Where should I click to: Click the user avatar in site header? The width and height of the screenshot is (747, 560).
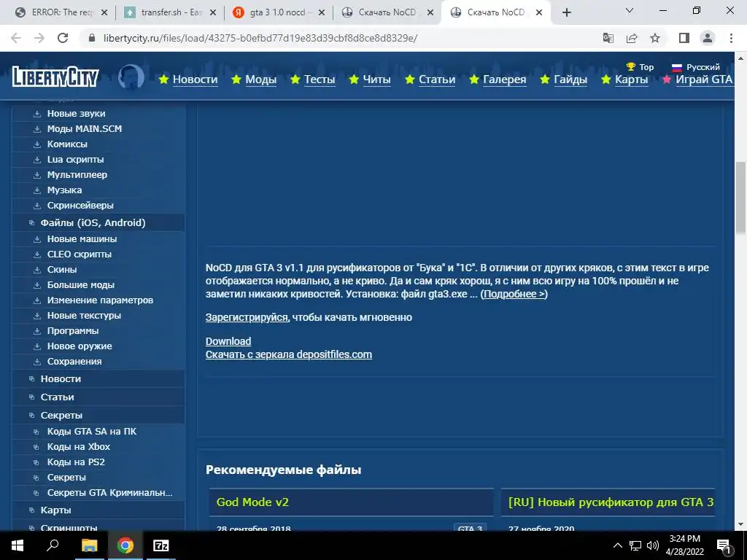coord(131,77)
